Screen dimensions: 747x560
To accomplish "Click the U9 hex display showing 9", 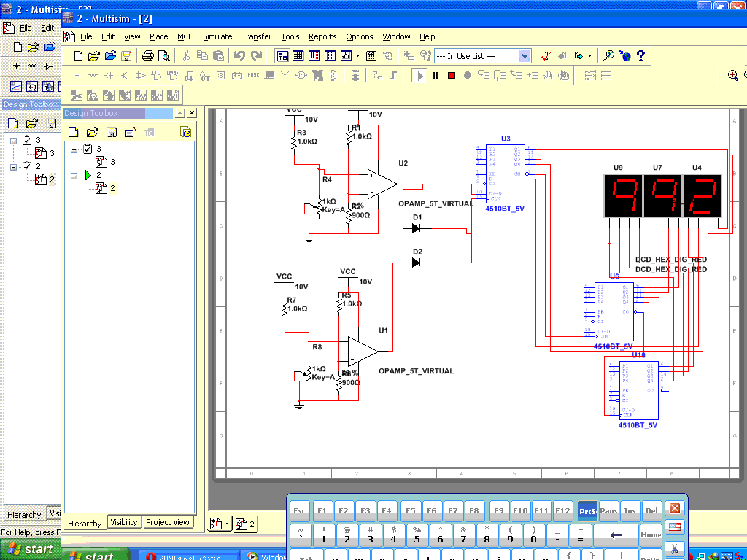I will (623, 196).
